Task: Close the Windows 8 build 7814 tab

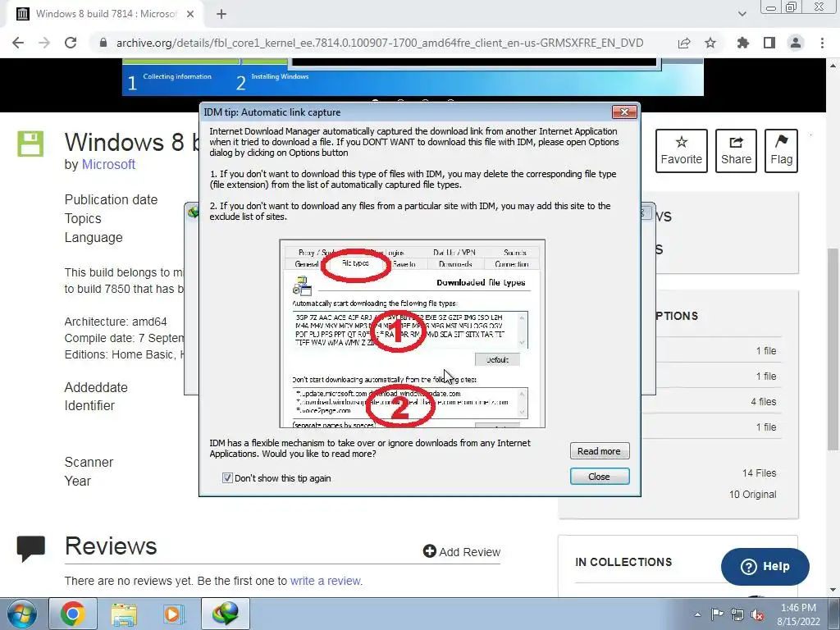Action: [190, 14]
